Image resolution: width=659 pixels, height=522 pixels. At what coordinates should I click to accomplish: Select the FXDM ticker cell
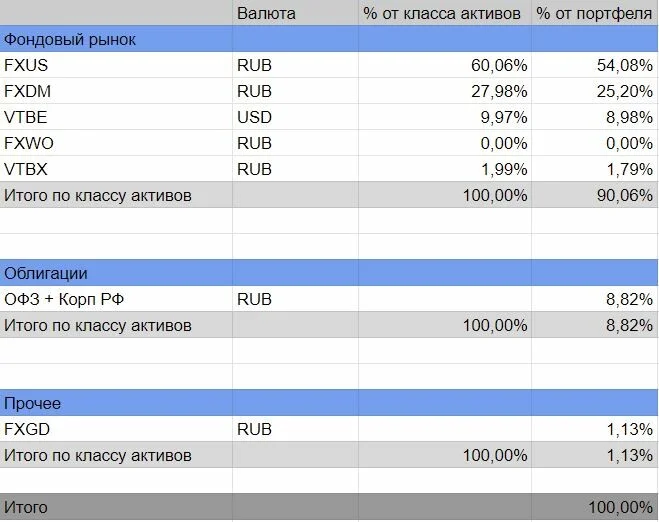(116, 91)
